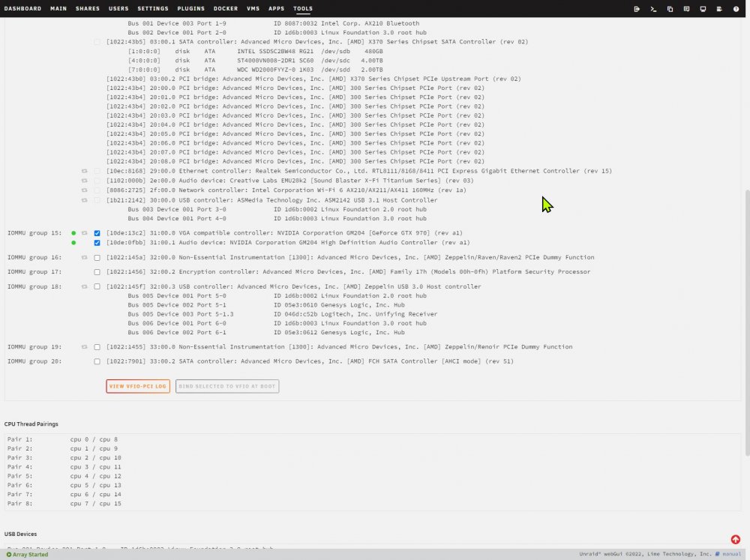Click the Array Started status icon
The height and width of the screenshot is (560, 750).
click(8, 555)
